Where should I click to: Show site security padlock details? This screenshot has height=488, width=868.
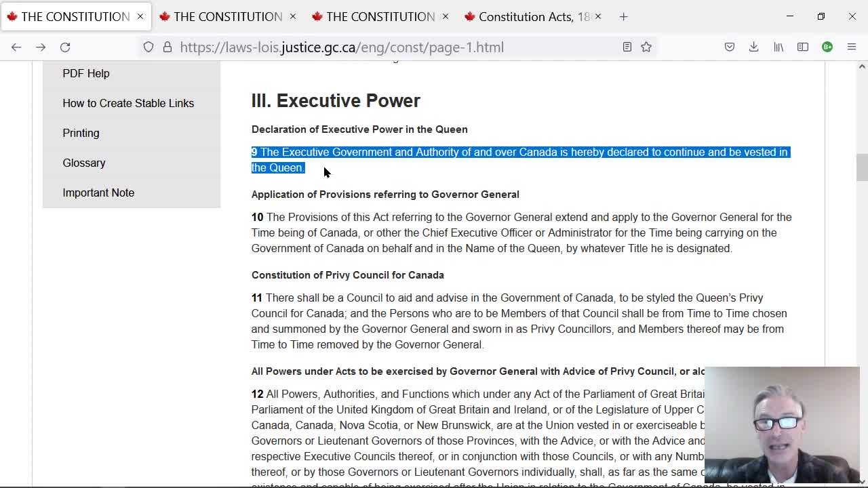[167, 47]
